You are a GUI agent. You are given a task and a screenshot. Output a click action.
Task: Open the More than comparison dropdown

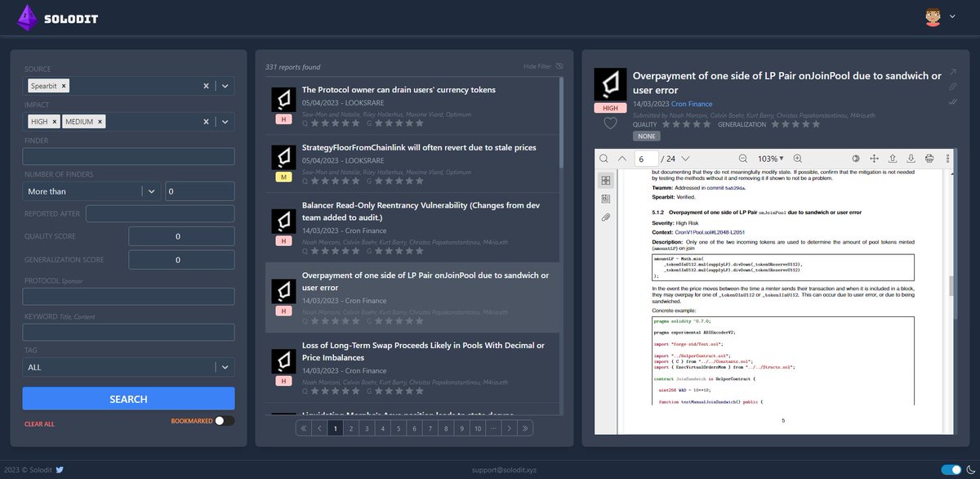pyautogui.click(x=91, y=191)
